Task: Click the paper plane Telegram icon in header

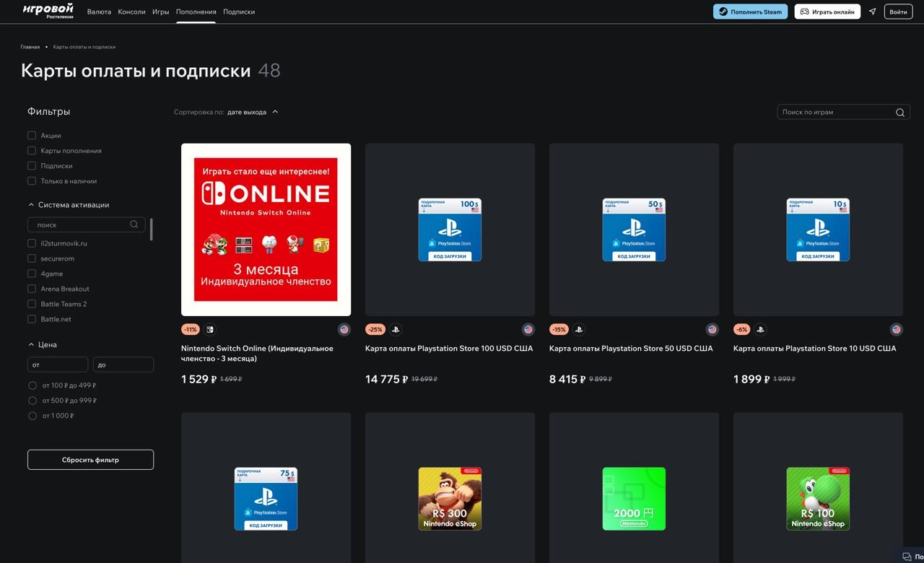Action: [872, 12]
